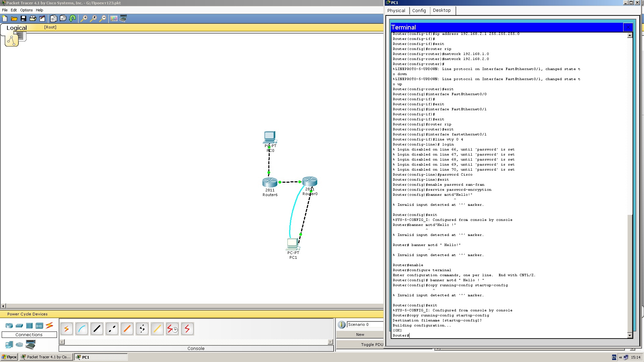Open the Scenario 0 dropdown
The image size is (644, 362).
365,324
